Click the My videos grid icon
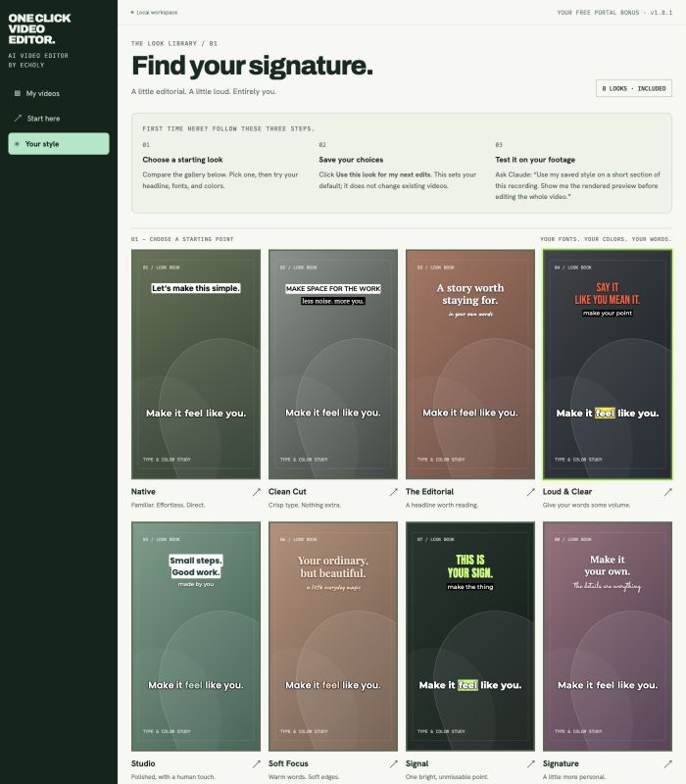686x784 pixels. (18, 93)
